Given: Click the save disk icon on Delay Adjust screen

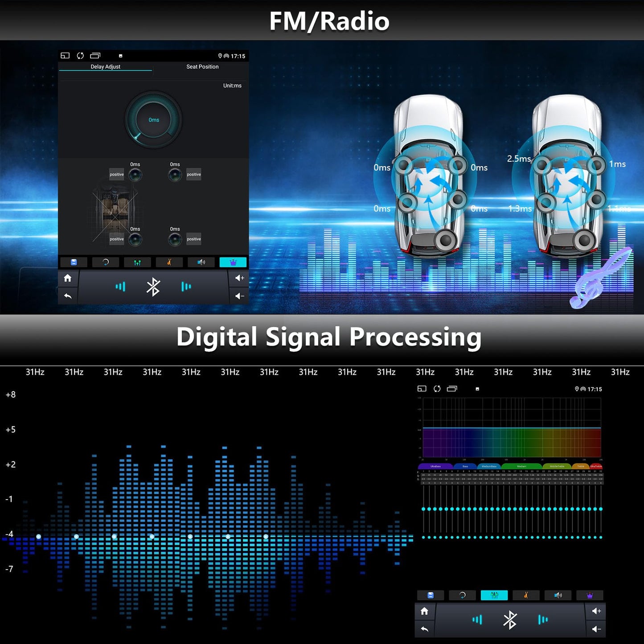Looking at the screenshot, I should click(x=74, y=263).
